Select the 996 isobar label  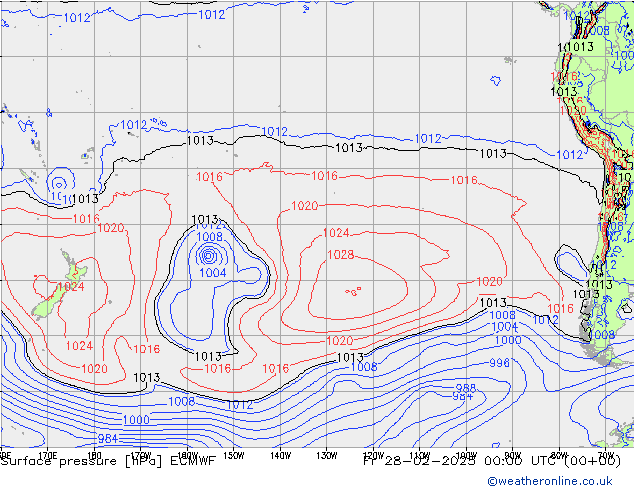[499, 363]
